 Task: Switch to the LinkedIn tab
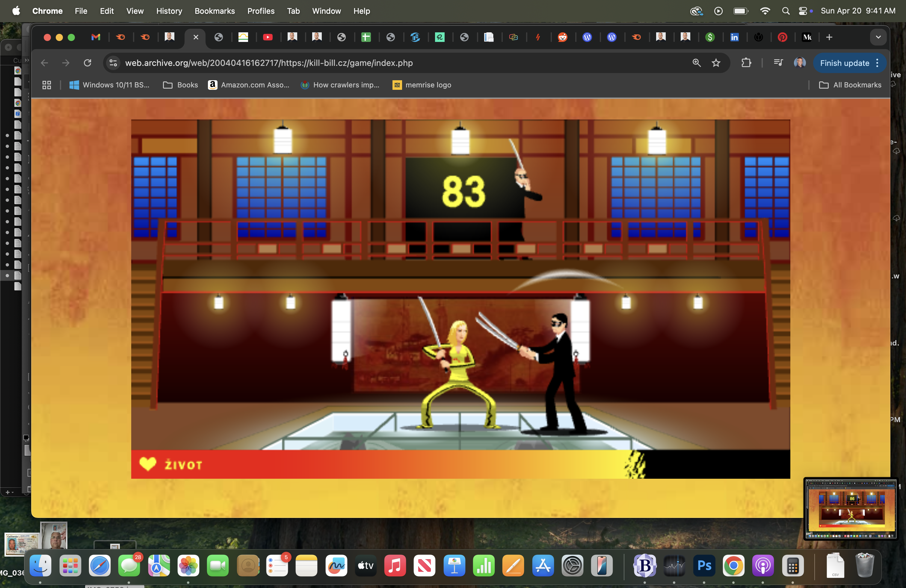[734, 37]
